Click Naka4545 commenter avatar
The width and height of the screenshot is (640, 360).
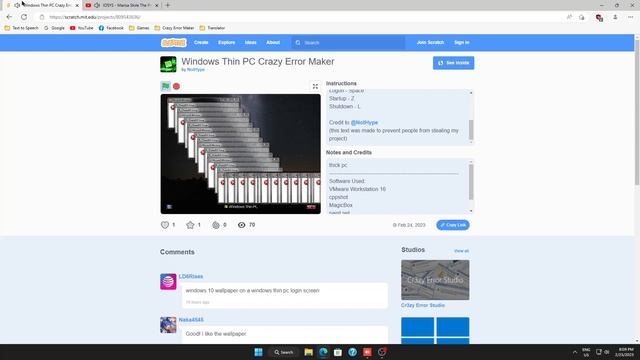pyautogui.click(x=168, y=325)
